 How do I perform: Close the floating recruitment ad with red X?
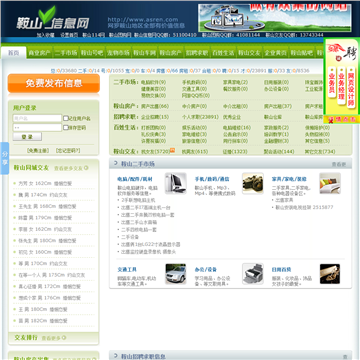pyautogui.click(x=331, y=120)
